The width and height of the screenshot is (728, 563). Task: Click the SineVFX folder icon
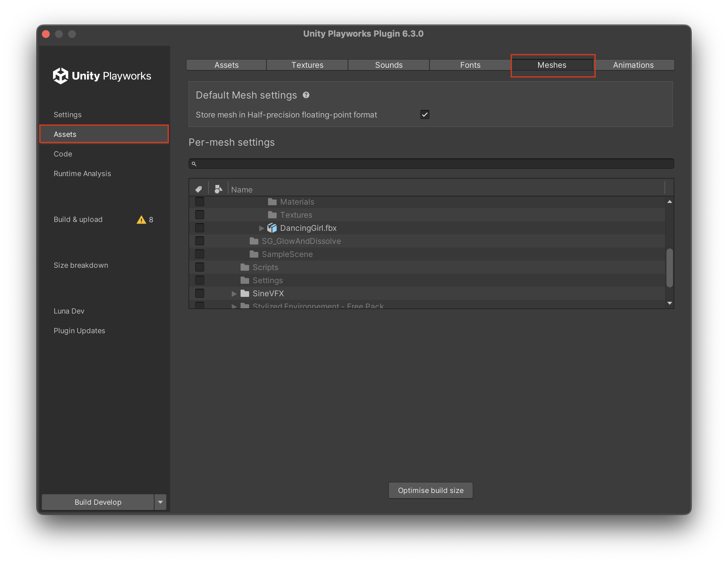245,293
